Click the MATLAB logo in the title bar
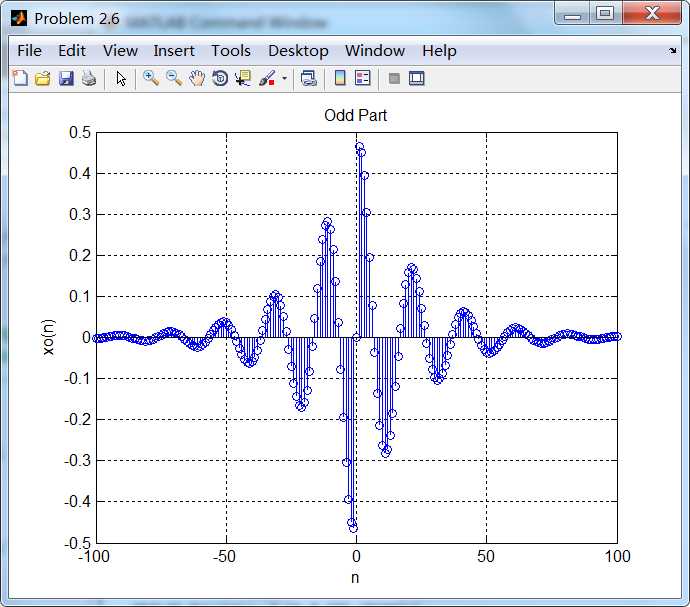690x607 pixels. [x=19, y=18]
